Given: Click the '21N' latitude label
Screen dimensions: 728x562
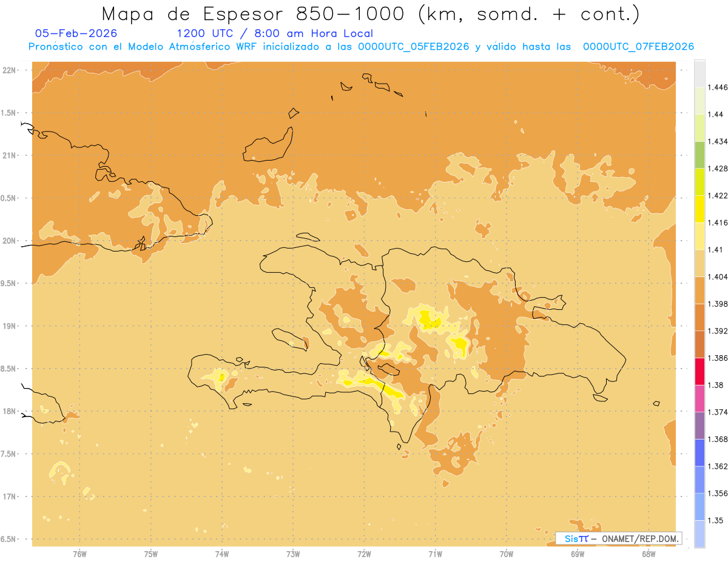Looking at the screenshot, I should (x=10, y=156).
